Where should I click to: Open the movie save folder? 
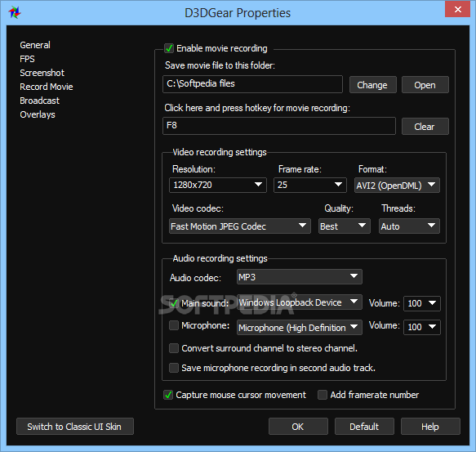[x=425, y=85]
